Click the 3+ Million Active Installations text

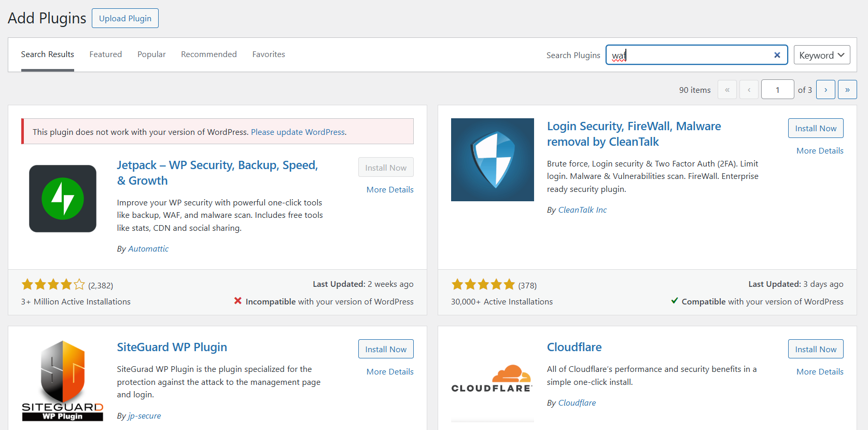[76, 302]
